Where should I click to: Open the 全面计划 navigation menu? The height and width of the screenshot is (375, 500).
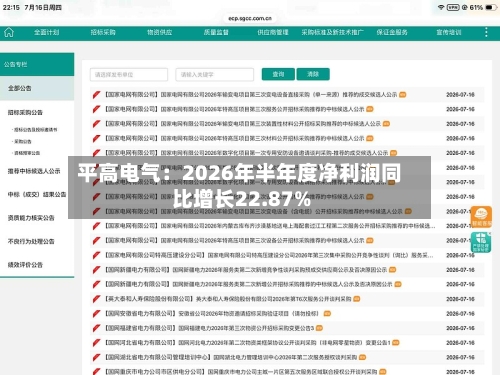(47, 32)
